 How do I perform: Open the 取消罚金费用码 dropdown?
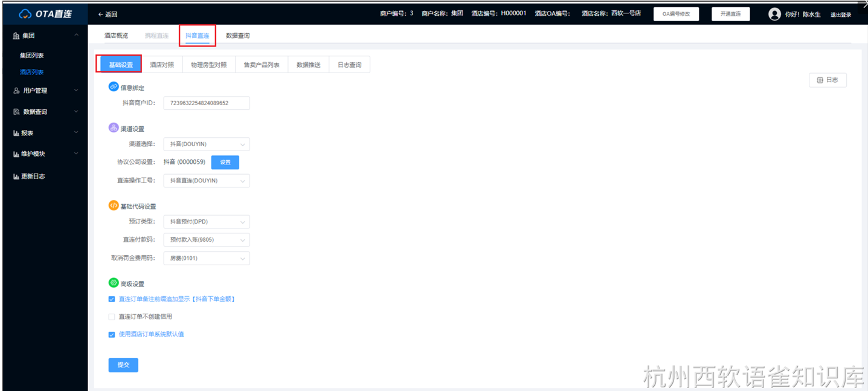pyautogui.click(x=207, y=259)
